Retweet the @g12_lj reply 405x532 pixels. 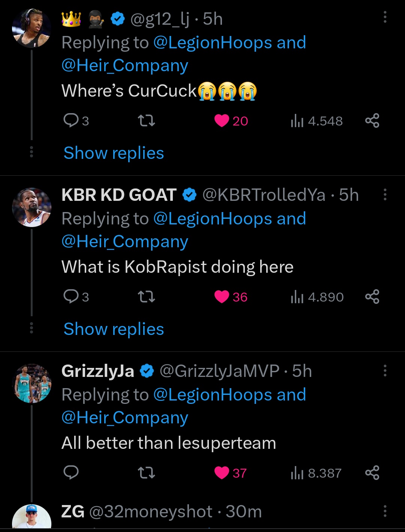[146, 121]
